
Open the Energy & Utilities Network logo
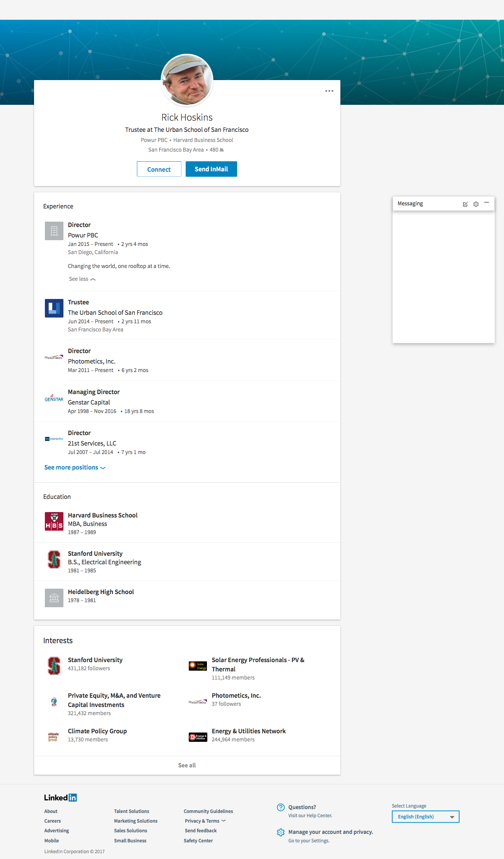click(198, 737)
